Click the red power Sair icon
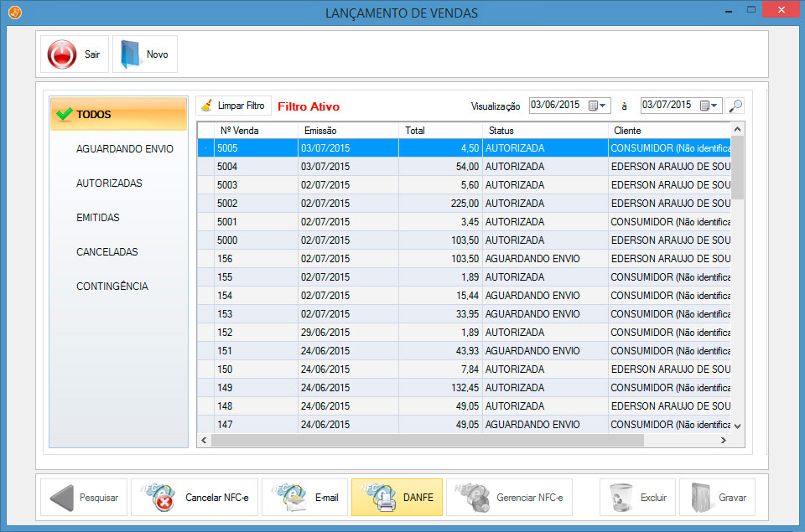Screen dimensions: 805x532 [61, 54]
